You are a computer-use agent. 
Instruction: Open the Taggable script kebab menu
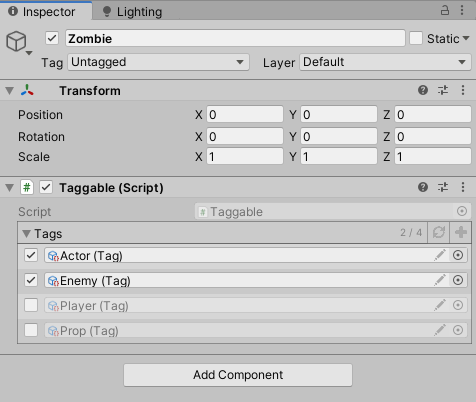(463, 187)
